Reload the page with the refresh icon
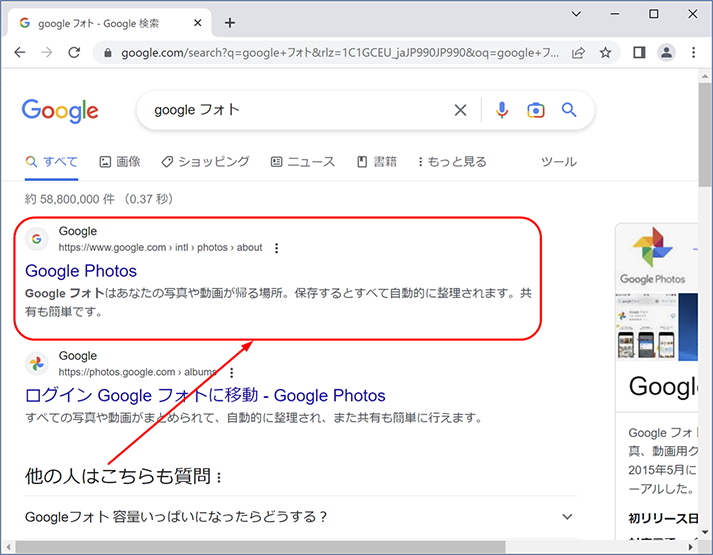713x555 pixels. pos(74,53)
